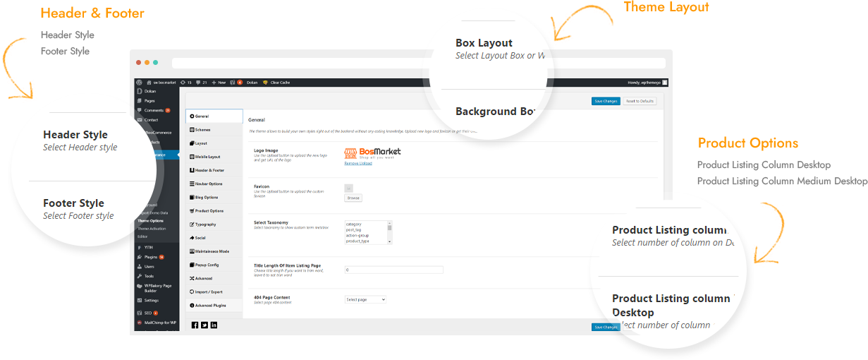Click the + New admin bar item

pyautogui.click(x=219, y=83)
